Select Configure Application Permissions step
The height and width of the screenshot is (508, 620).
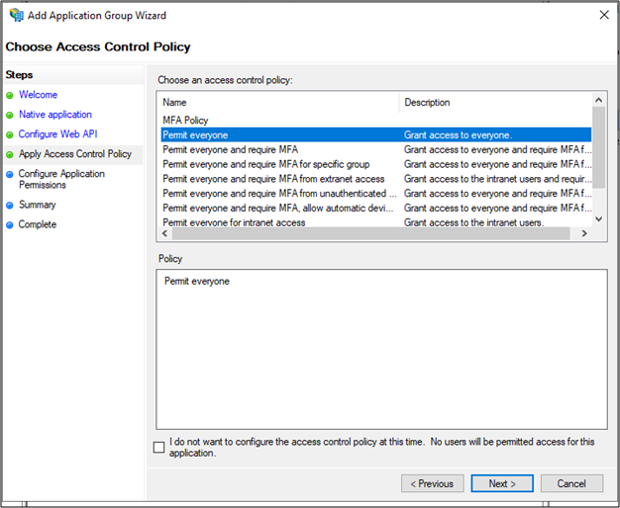pyautogui.click(x=62, y=179)
